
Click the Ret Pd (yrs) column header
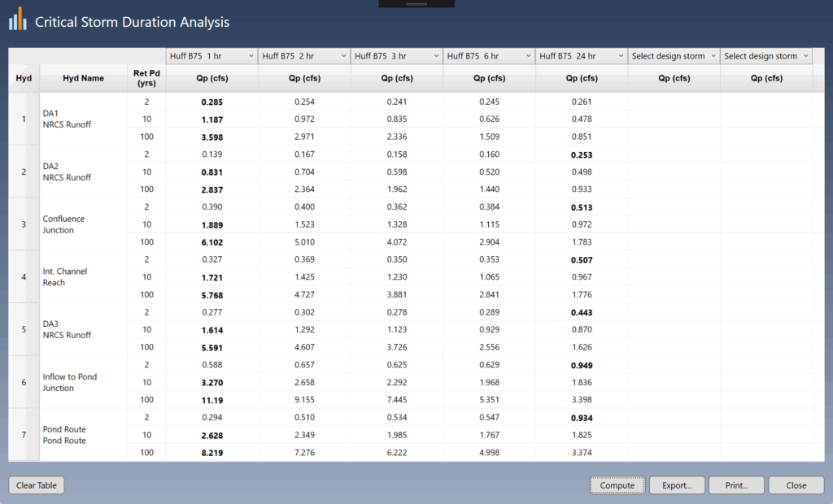[x=146, y=78]
